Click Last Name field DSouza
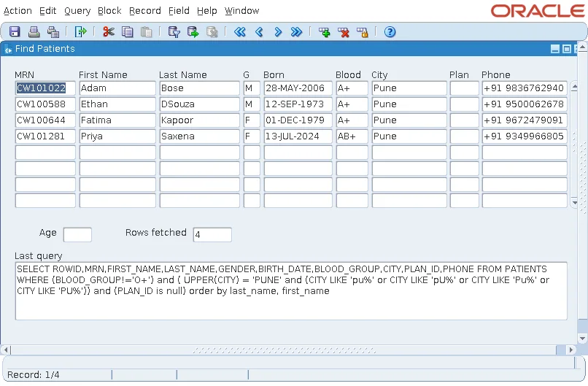 [x=199, y=104]
